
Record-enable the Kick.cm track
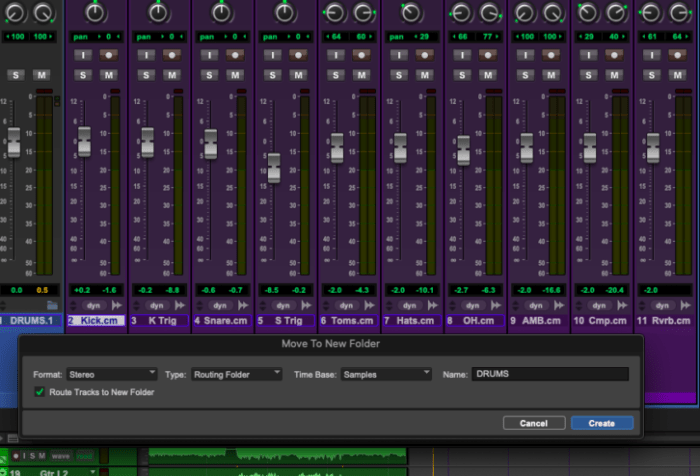[108, 55]
